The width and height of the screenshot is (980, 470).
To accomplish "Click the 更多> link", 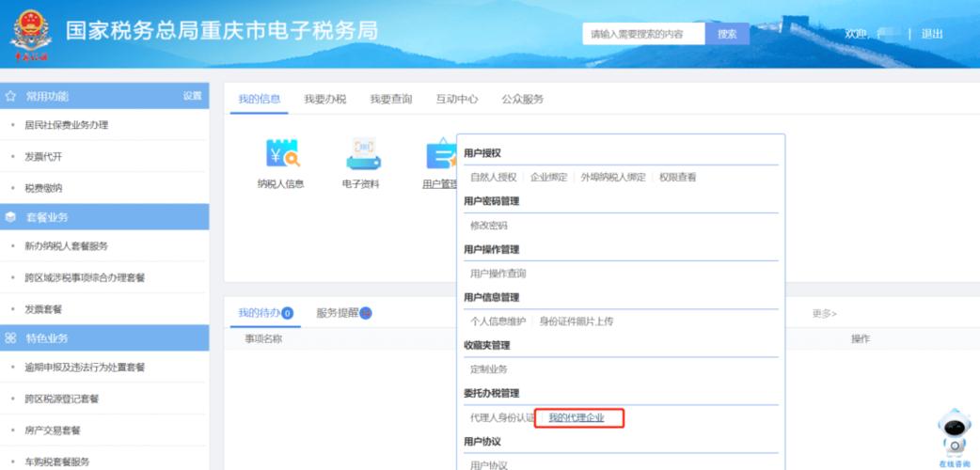I will (x=825, y=314).
